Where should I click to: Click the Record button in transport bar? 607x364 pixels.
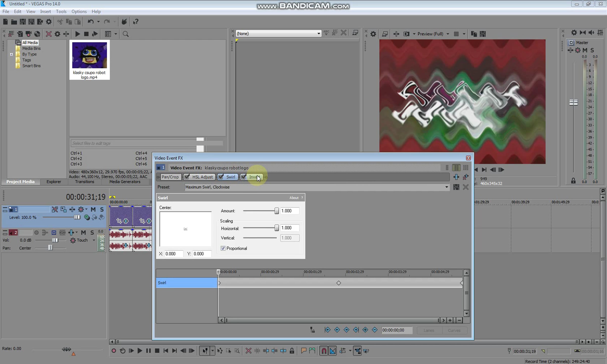click(114, 351)
